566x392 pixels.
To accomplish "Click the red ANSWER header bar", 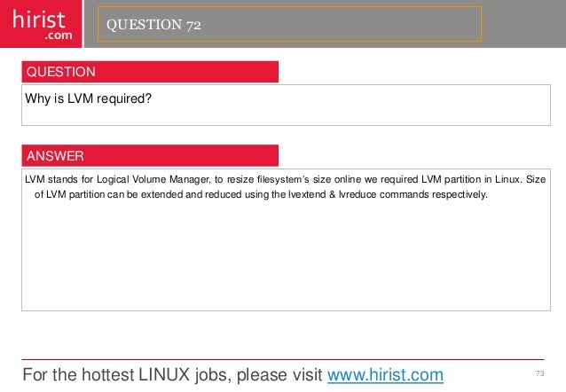I will pos(150,155).
